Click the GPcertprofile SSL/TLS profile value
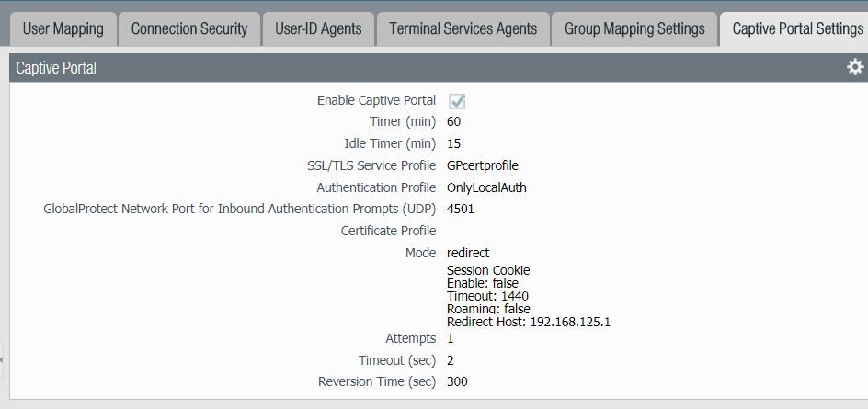Screen dimensions: 868x409 point(482,165)
